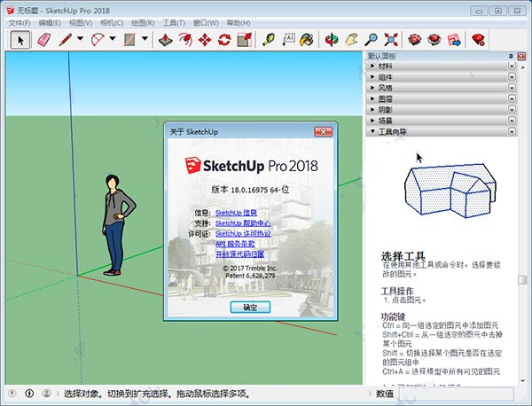Choose the Rotate tool
Viewport: 532px width, 406px height.
[x=224, y=39]
